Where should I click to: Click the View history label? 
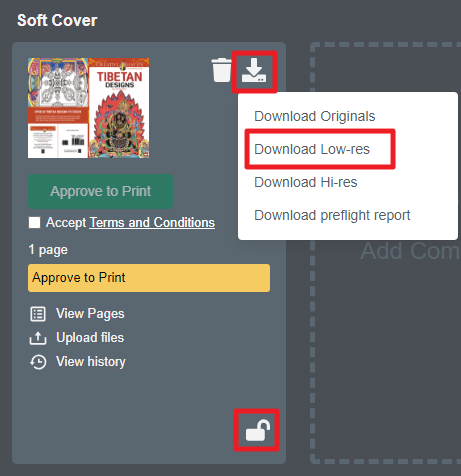(x=91, y=362)
